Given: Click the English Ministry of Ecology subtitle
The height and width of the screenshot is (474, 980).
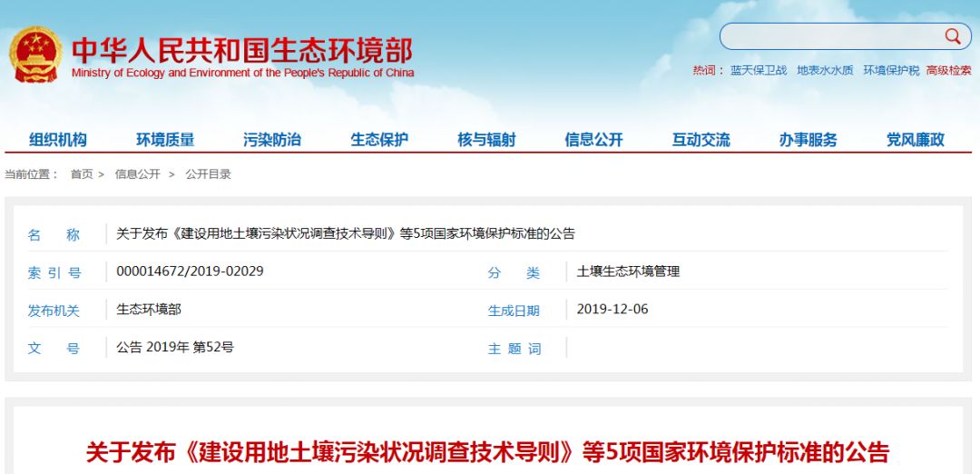Looking at the screenshot, I should 242,73.
